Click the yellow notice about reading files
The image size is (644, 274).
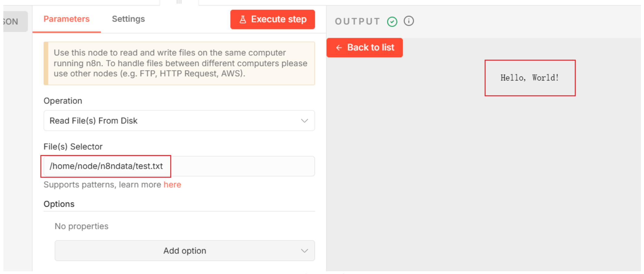click(x=180, y=63)
